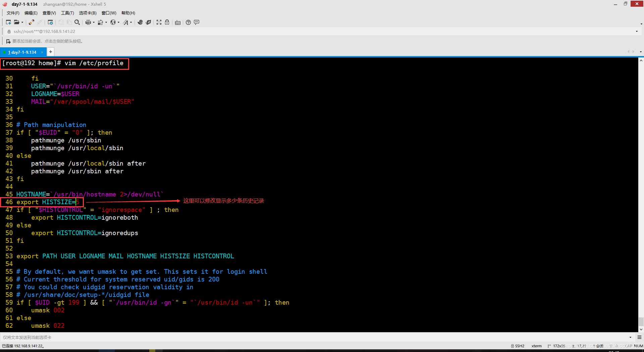Click the address bar padlock icon
The width and height of the screenshot is (644, 352).
point(9,31)
